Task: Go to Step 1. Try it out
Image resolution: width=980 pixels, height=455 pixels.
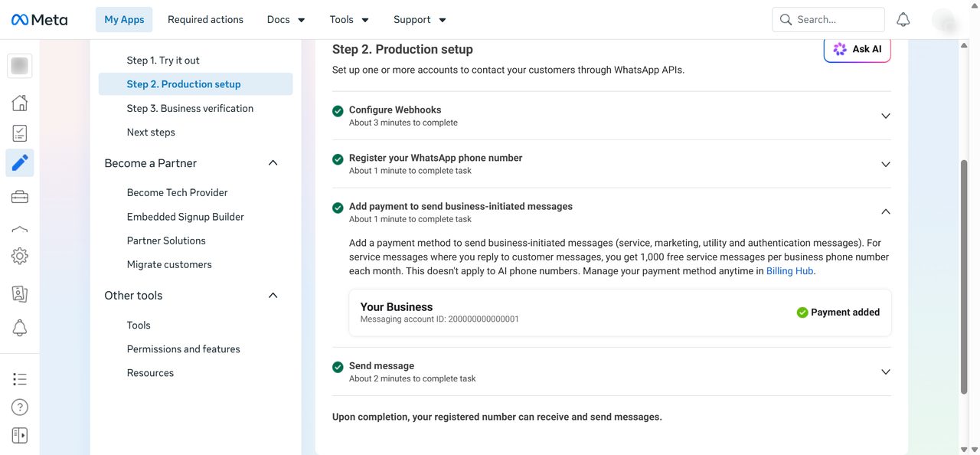Action: pyautogui.click(x=163, y=61)
